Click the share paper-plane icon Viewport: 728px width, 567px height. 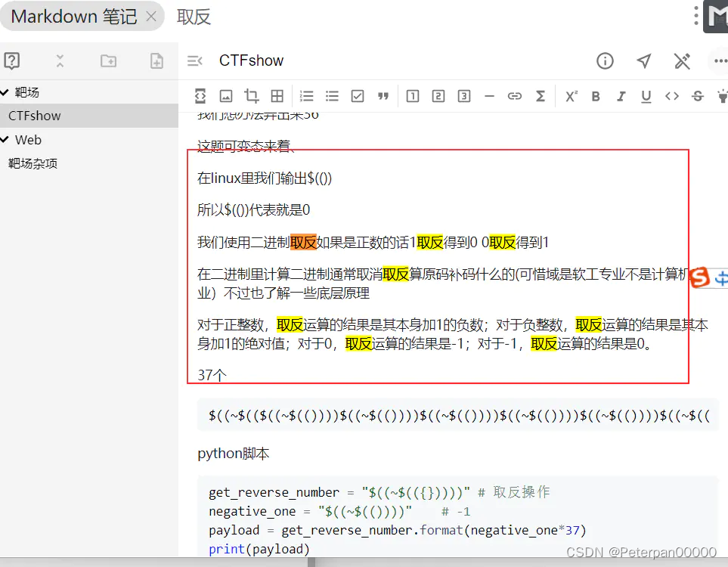click(643, 60)
